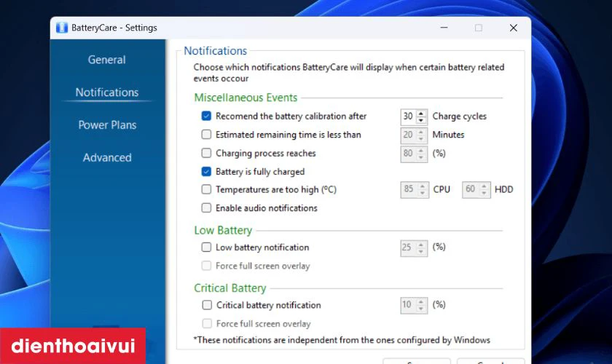Select the Notifications tab in sidebar

click(107, 92)
